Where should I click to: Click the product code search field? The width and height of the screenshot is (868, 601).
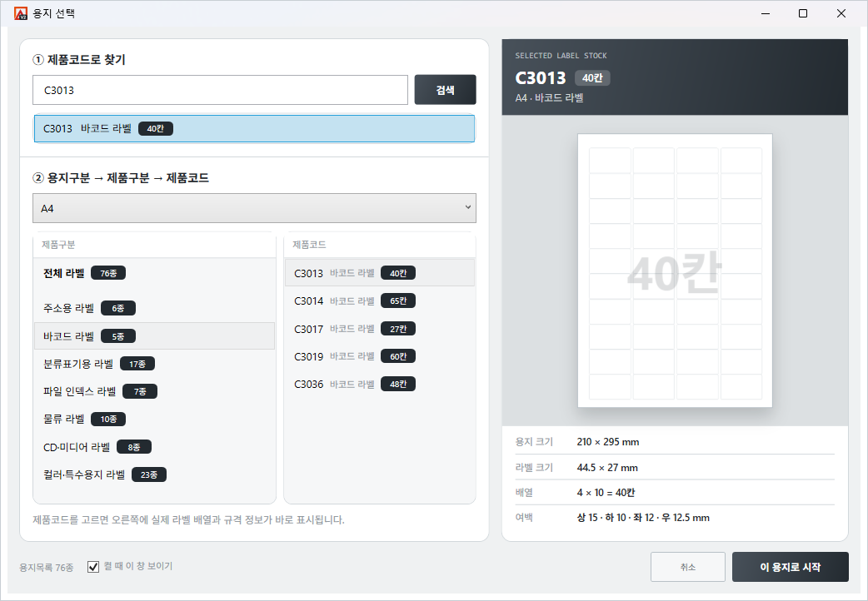coord(220,90)
